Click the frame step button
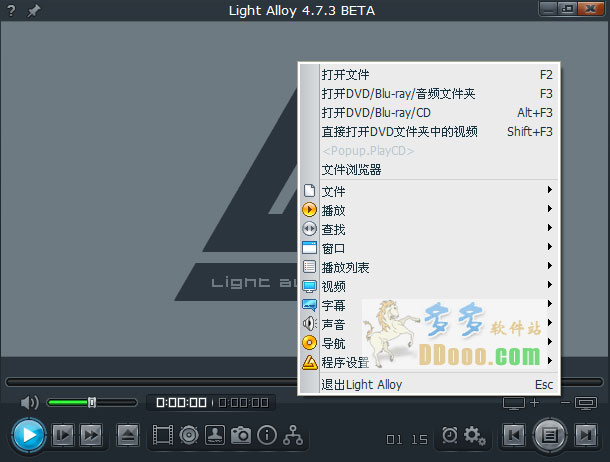The height and width of the screenshot is (462, 610). pos(63,435)
